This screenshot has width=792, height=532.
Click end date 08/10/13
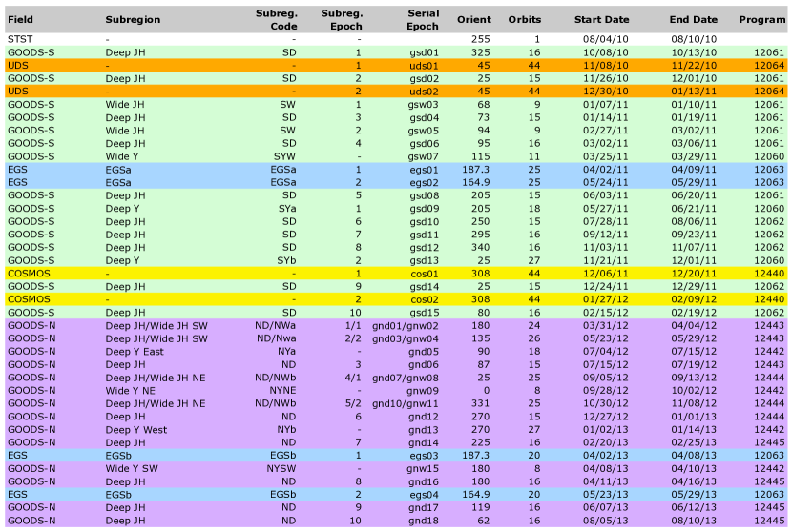coord(694,521)
